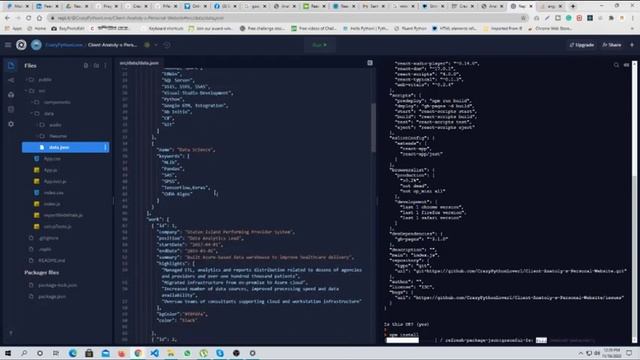
Task: Open options menu on data.json row
Action: (105, 147)
